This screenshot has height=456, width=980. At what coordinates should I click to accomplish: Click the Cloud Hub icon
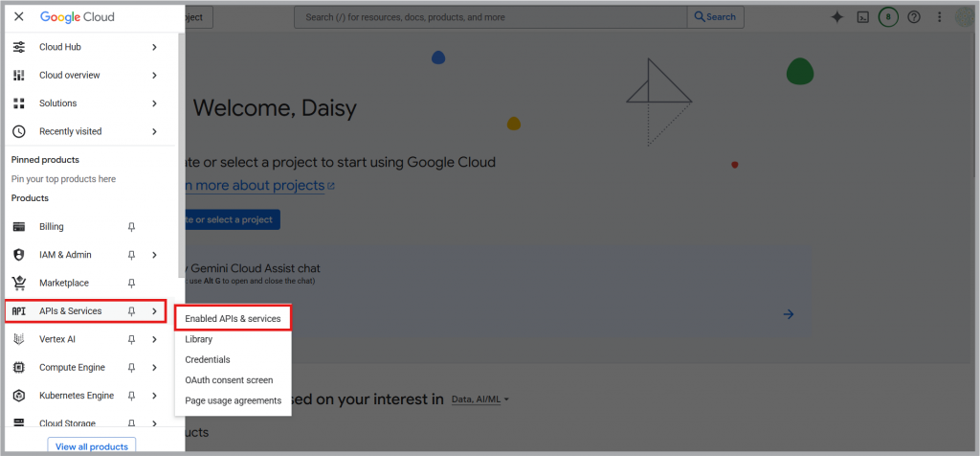click(19, 47)
